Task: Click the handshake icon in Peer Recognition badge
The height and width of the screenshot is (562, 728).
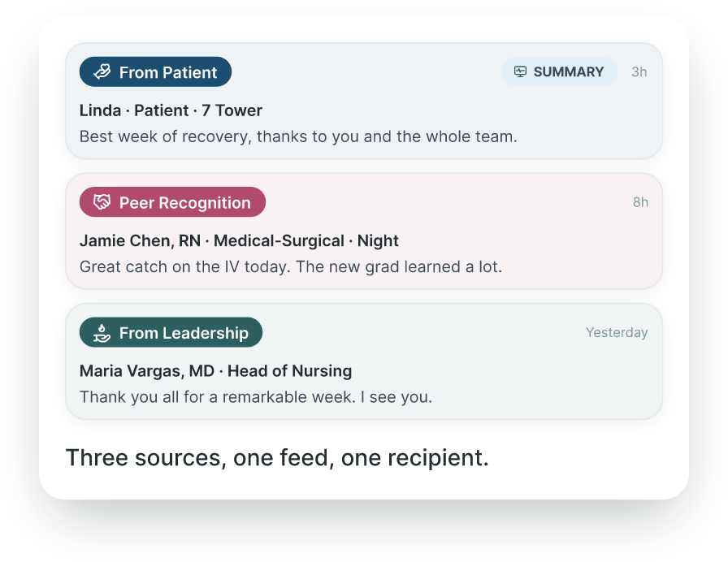Action: tap(102, 202)
